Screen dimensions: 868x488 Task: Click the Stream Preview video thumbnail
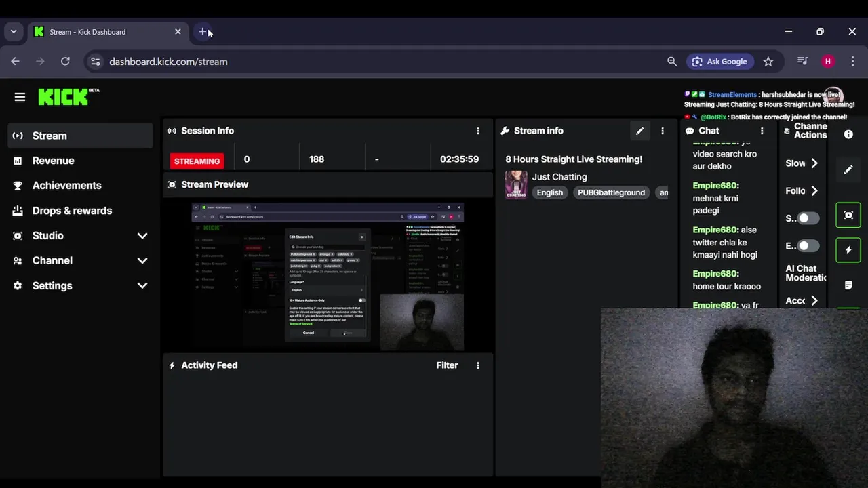pyautogui.click(x=328, y=277)
